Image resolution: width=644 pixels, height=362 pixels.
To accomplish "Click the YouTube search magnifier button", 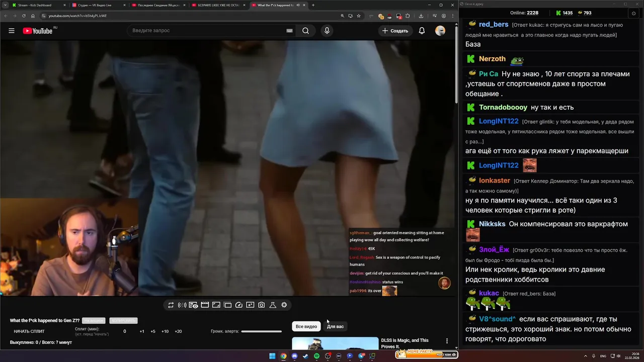I will pos(305,31).
